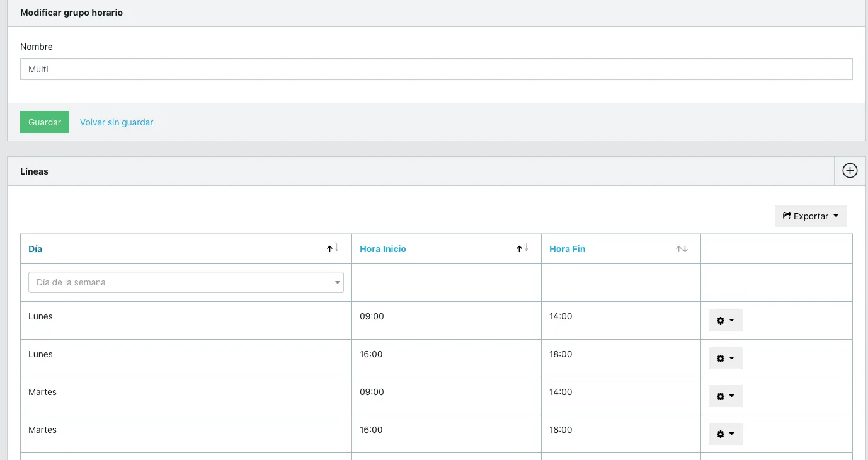Select Lunes cell in 09:00 row

[40, 316]
